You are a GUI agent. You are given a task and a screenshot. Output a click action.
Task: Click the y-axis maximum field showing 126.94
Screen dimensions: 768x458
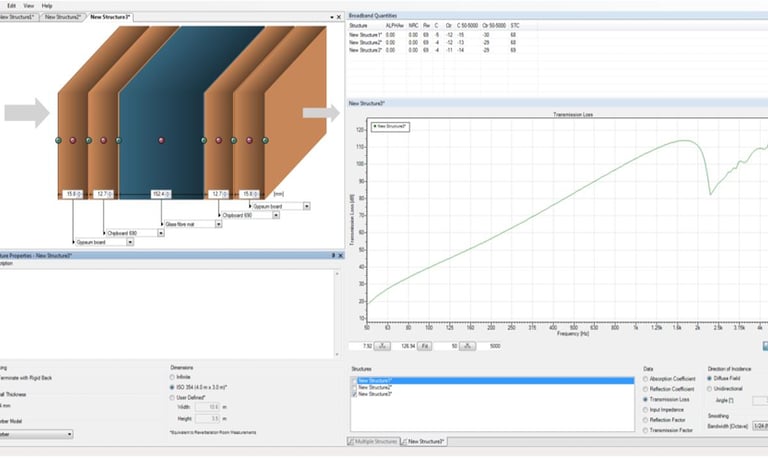(404, 346)
